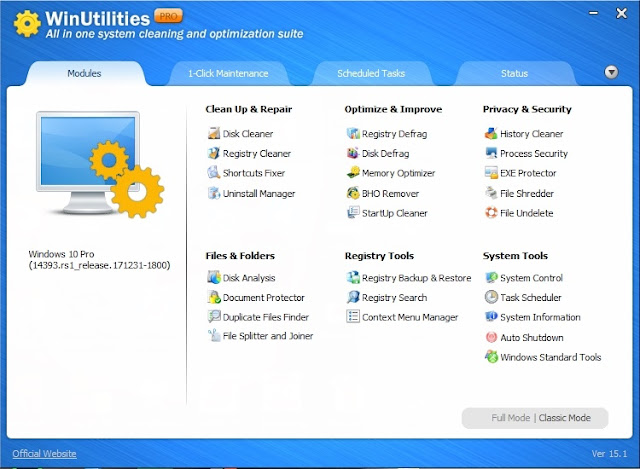Open Process Security text link

click(x=534, y=153)
